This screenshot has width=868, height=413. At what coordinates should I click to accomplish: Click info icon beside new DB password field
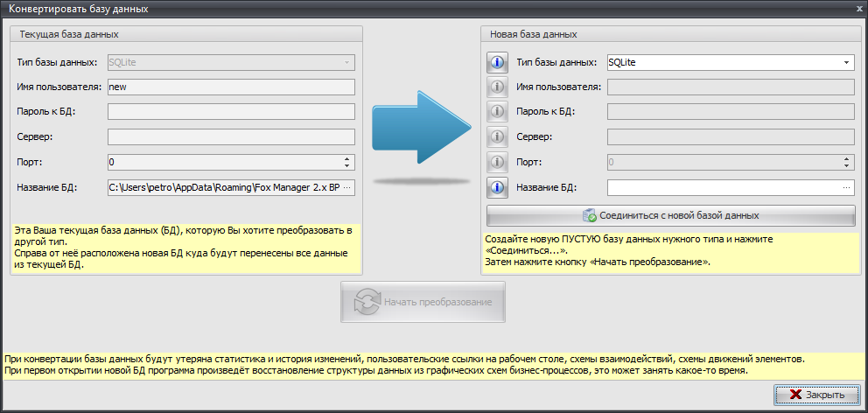tap(497, 112)
